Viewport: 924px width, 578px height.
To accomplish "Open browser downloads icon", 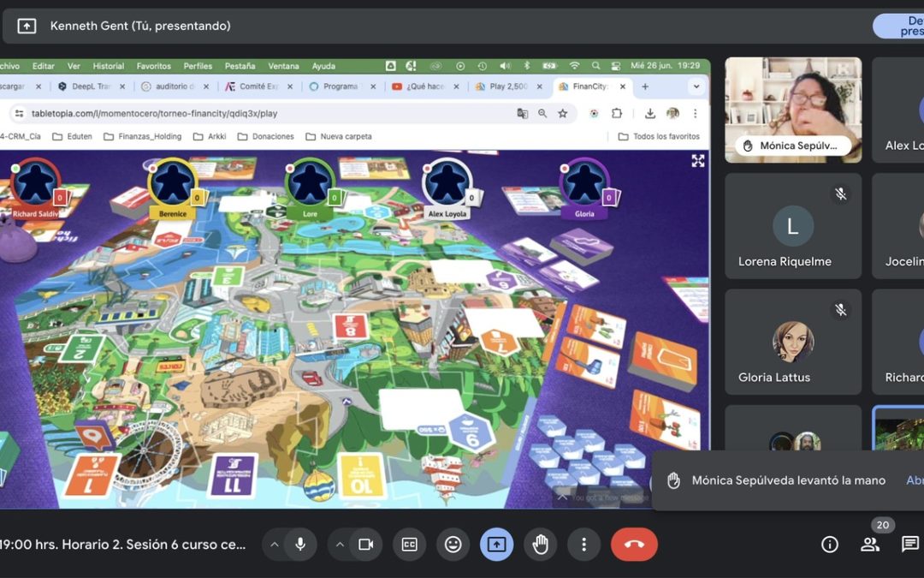I will coord(650,113).
